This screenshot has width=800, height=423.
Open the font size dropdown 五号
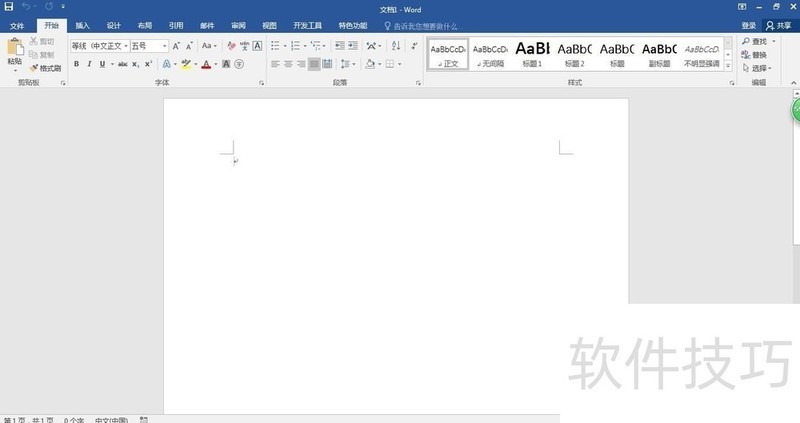164,46
